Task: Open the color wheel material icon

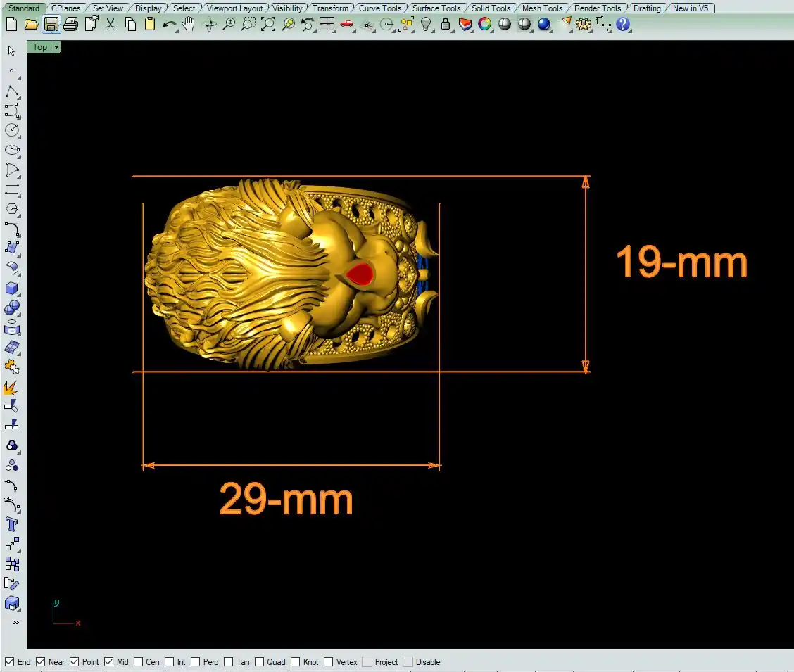Action: 485,25
